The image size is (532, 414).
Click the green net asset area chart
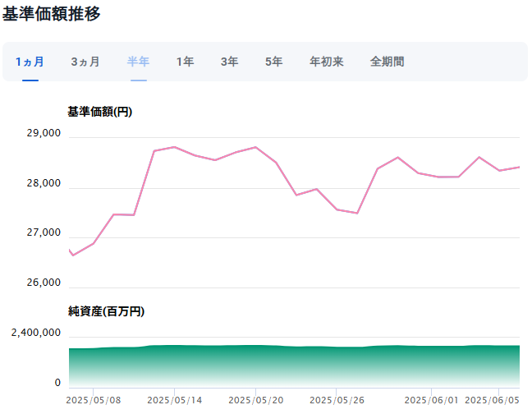pos(294,366)
